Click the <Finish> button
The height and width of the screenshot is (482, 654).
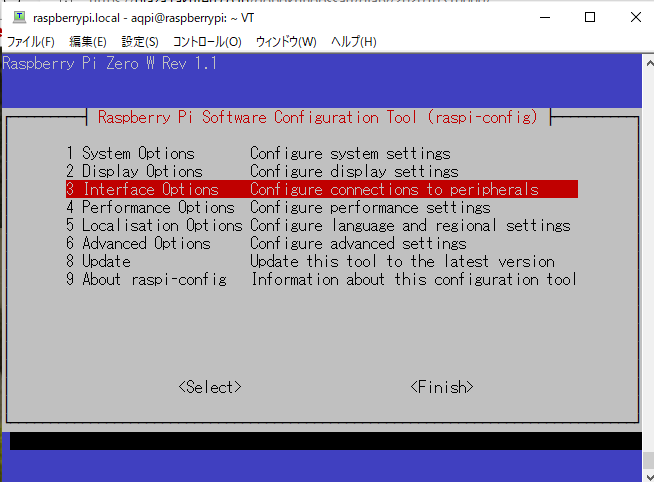442,387
